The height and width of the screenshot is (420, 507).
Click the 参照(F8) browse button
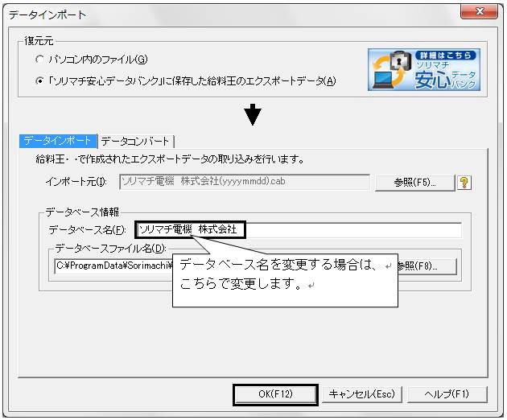[x=427, y=266]
